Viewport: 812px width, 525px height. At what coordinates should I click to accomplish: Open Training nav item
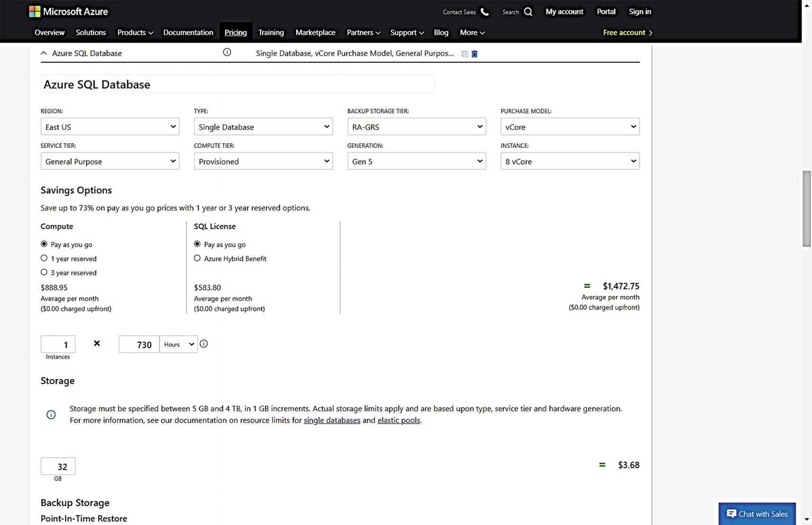[x=271, y=32]
